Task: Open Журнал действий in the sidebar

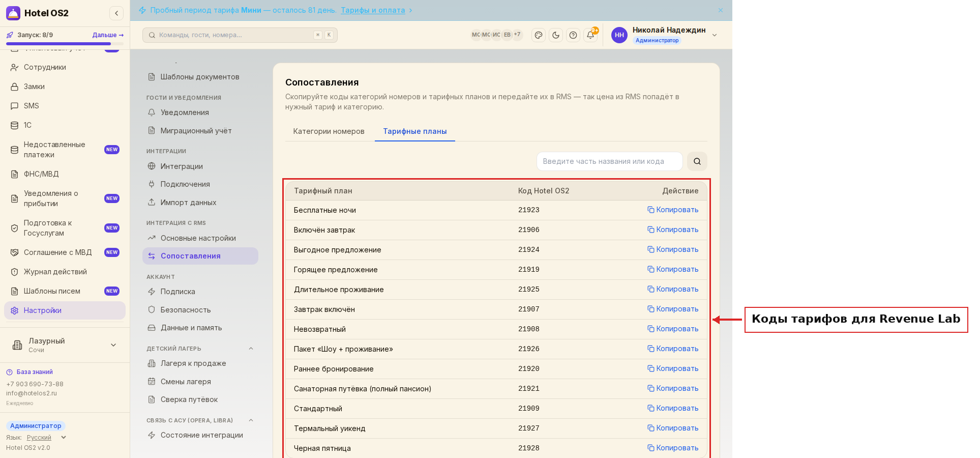Action: 65,272
